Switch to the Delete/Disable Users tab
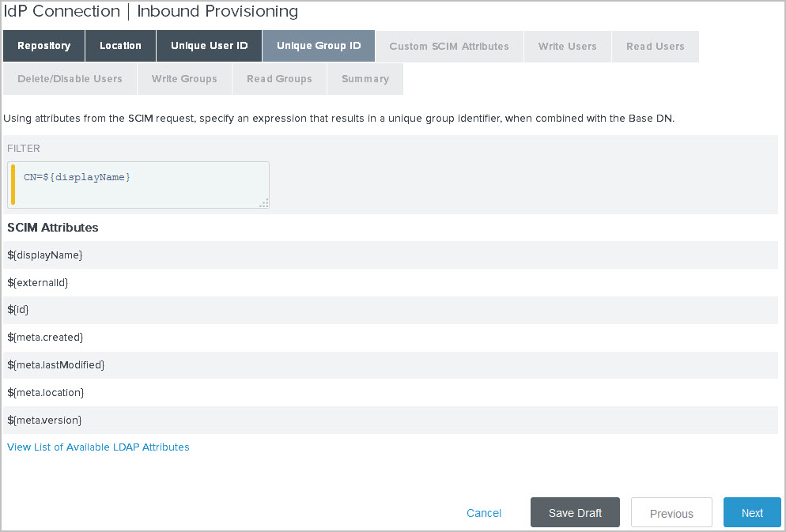 click(70, 78)
